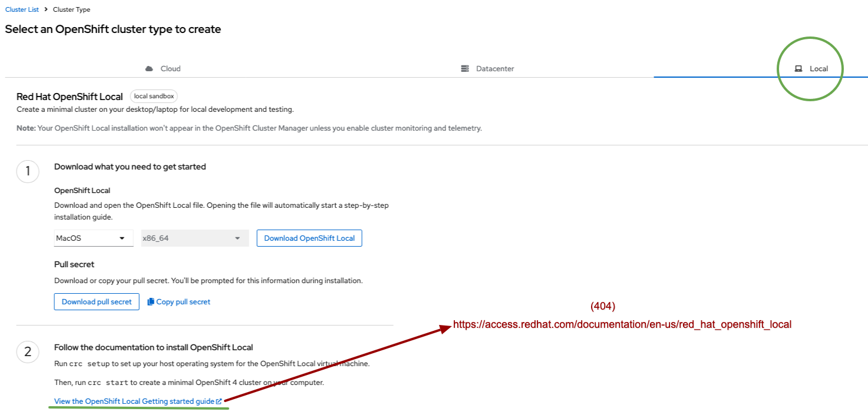Click the step 2 number circle

28,353
